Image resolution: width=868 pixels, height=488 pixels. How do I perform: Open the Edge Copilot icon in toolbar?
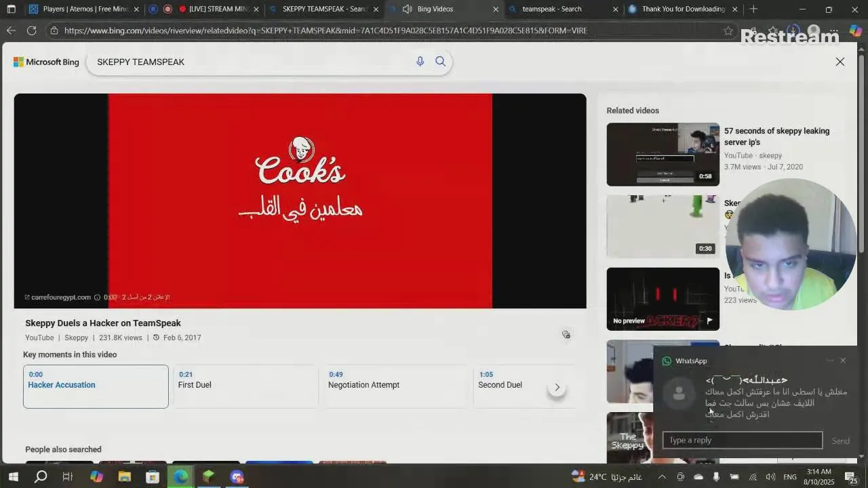[x=855, y=30]
